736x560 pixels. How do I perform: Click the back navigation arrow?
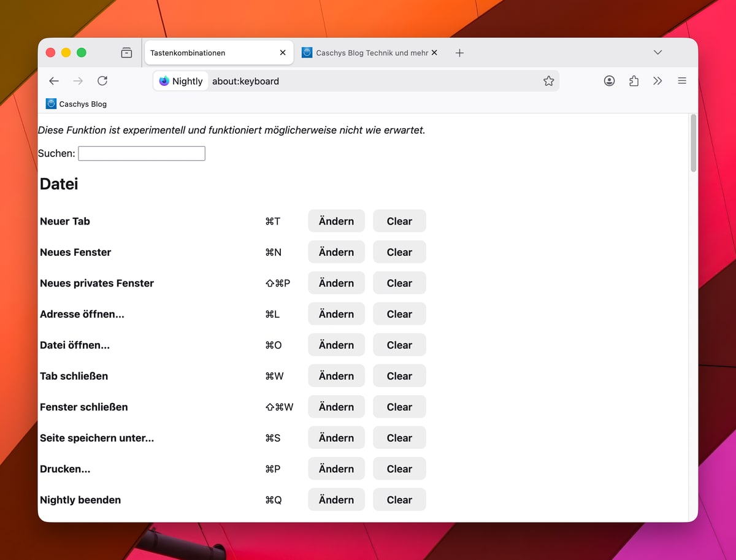click(54, 81)
